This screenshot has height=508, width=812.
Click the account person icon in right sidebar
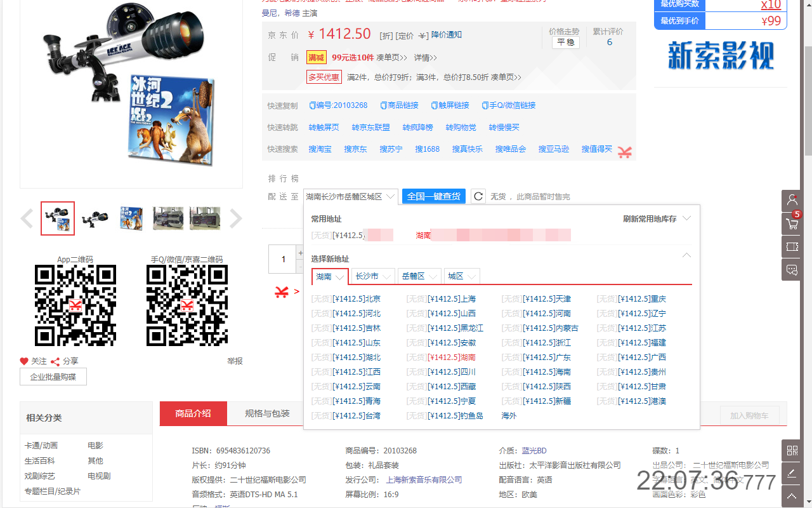(792, 201)
